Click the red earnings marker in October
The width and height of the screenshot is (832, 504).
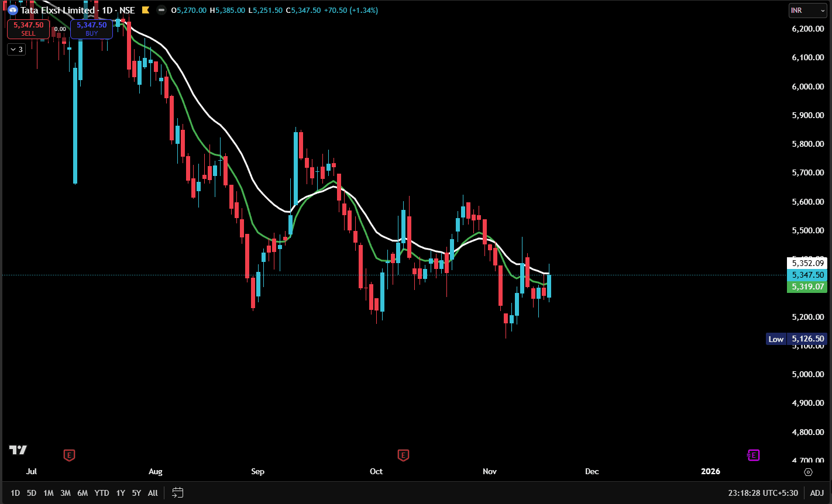tap(403, 455)
